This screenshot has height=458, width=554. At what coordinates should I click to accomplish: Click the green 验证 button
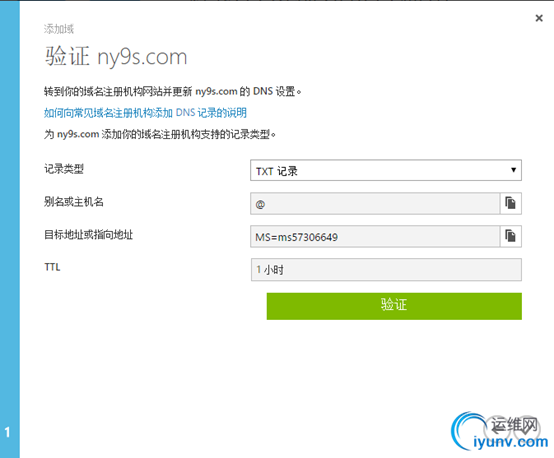tap(394, 306)
